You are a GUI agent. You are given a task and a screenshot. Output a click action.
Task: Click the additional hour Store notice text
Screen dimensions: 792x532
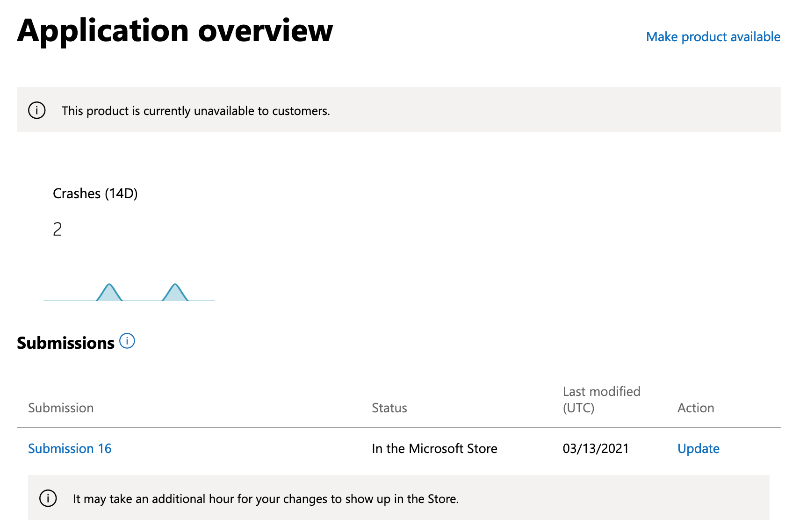(266, 499)
